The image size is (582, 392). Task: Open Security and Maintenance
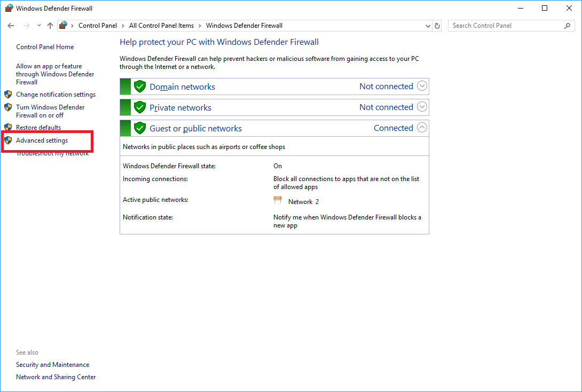pyautogui.click(x=53, y=365)
